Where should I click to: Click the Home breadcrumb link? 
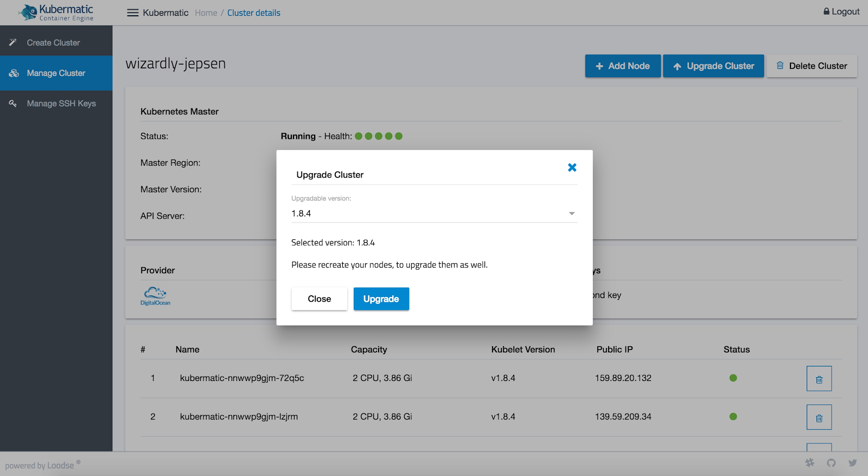click(206, 13)
